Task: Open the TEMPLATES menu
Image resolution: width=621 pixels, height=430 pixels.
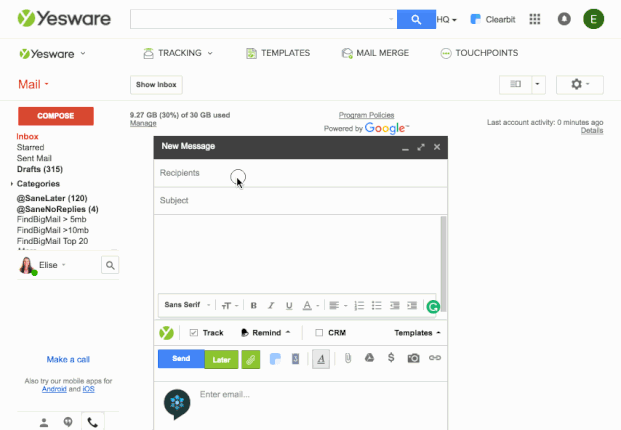Action: pos(278,53)
